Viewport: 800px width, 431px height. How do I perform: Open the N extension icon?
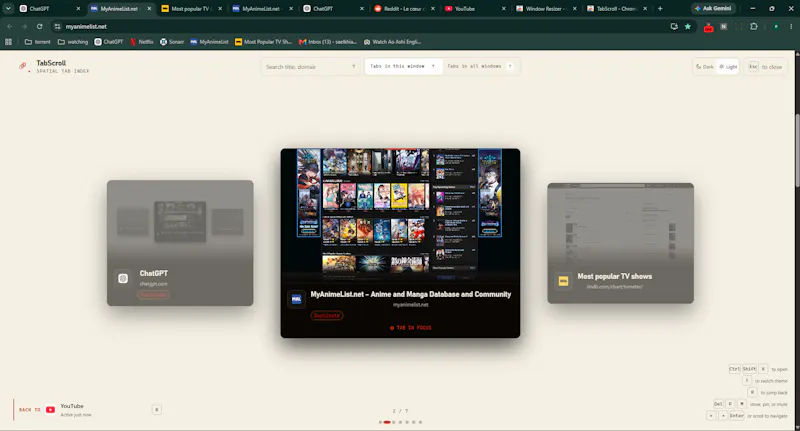point(723,27)
